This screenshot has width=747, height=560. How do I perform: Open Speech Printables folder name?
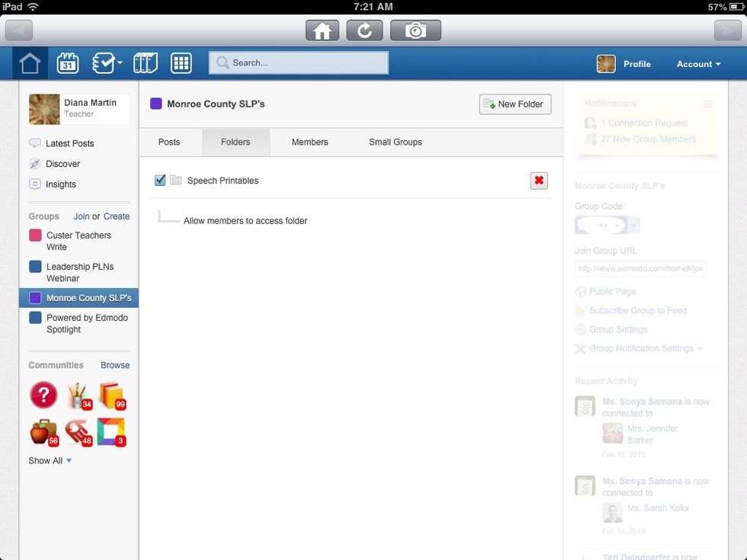click(x=223, y=181)
